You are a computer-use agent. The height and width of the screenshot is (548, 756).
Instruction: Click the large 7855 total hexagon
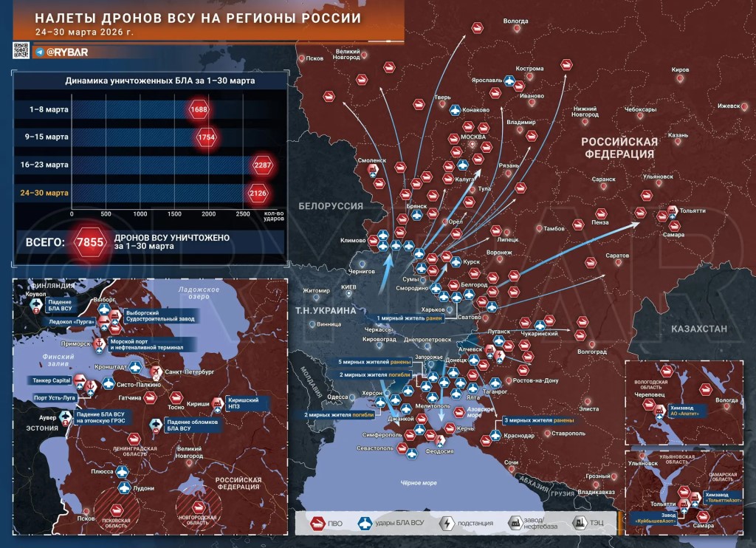[90, 242]
